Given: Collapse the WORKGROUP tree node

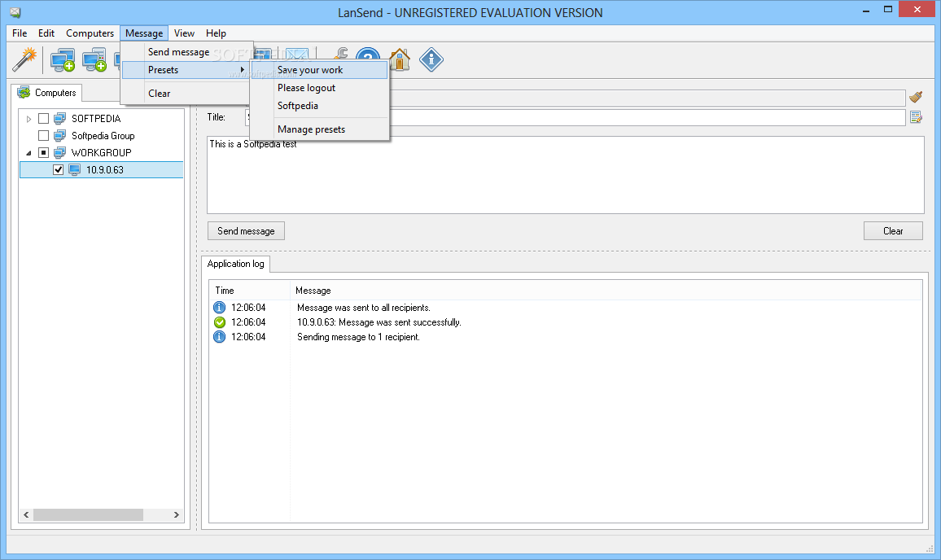Looking at the screenshot, I should coord(28,153).
